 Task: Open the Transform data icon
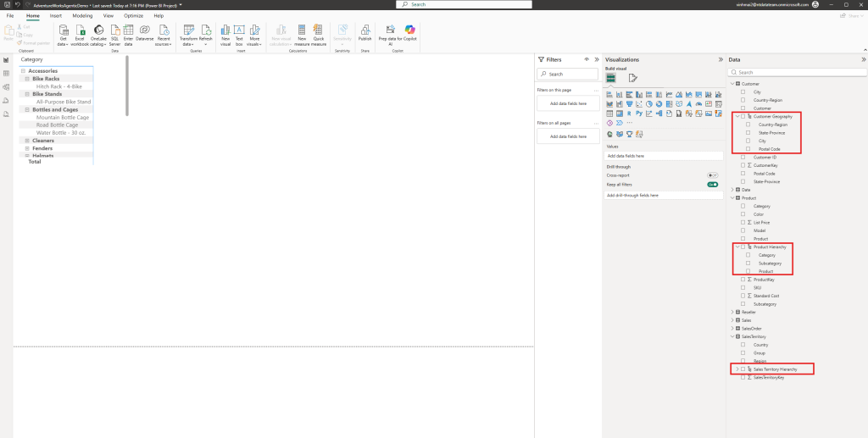click(189, 30)
